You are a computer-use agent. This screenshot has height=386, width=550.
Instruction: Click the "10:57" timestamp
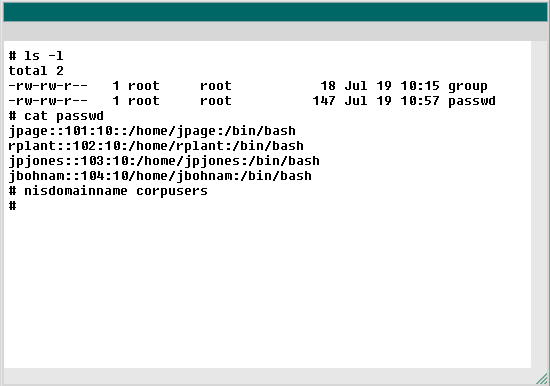420,101
